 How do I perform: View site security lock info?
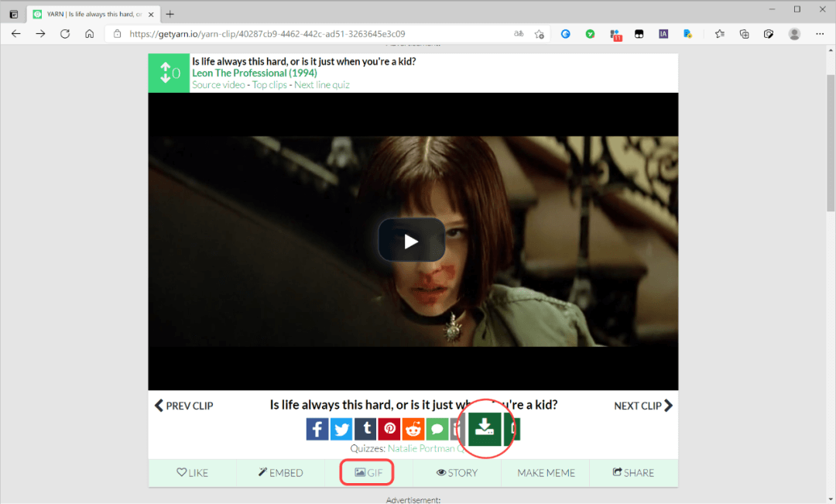tap(118, 33)
